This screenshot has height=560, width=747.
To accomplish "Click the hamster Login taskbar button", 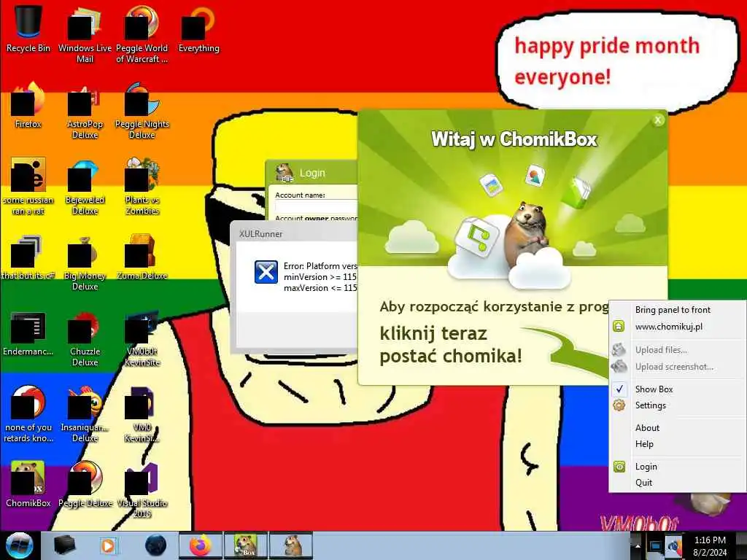I will (290, 545).
